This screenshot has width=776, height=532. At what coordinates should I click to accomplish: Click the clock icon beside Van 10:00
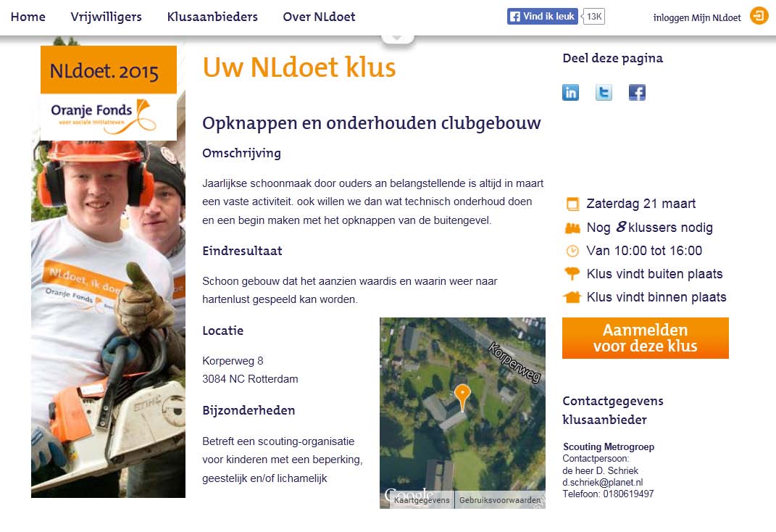coord(572,251)
